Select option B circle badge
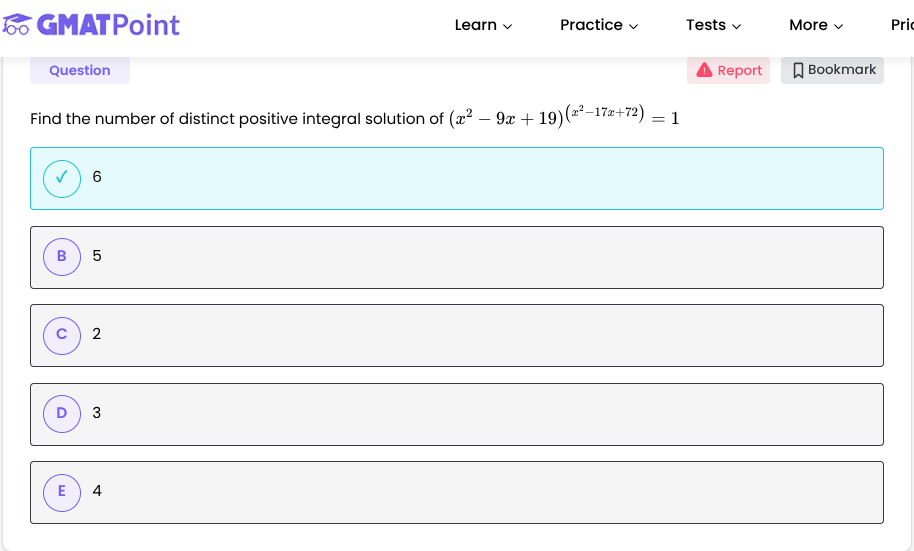This screenshot has height=551, width=914. click(x=62, y=256)
